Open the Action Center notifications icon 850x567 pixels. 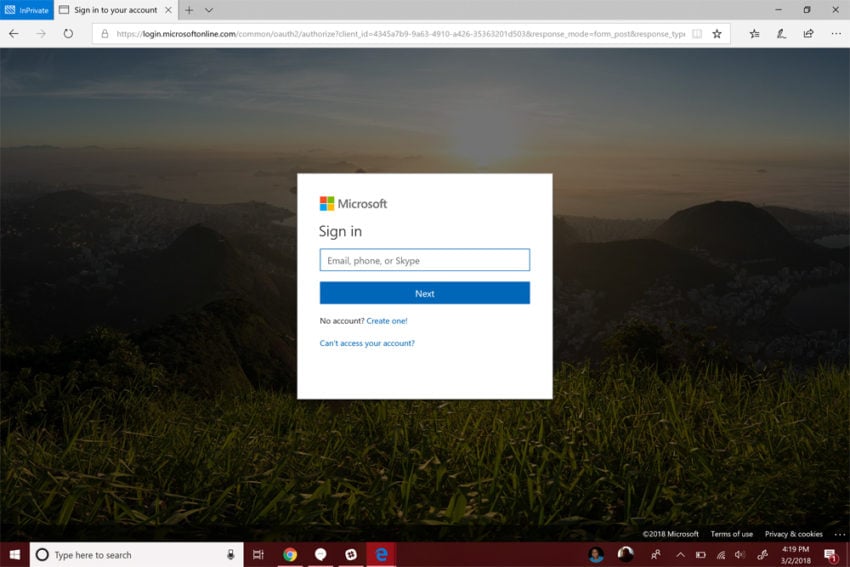[830, 555]
